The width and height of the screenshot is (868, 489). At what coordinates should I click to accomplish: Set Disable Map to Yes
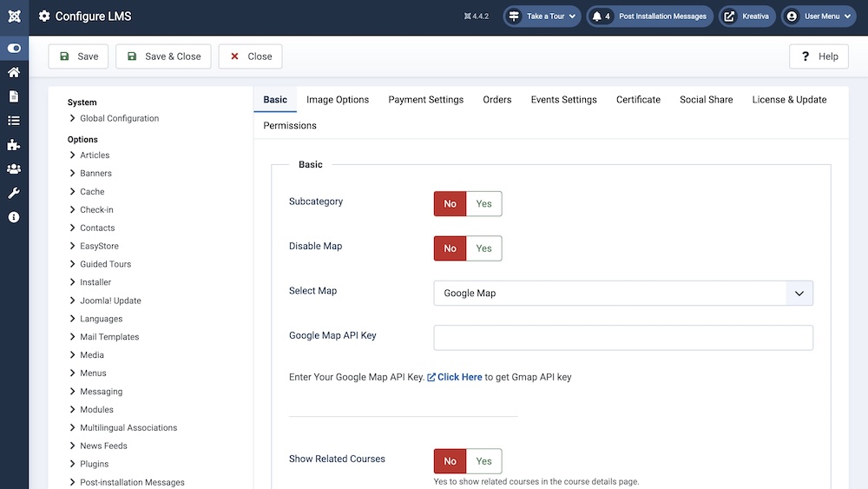pos(483,248)
